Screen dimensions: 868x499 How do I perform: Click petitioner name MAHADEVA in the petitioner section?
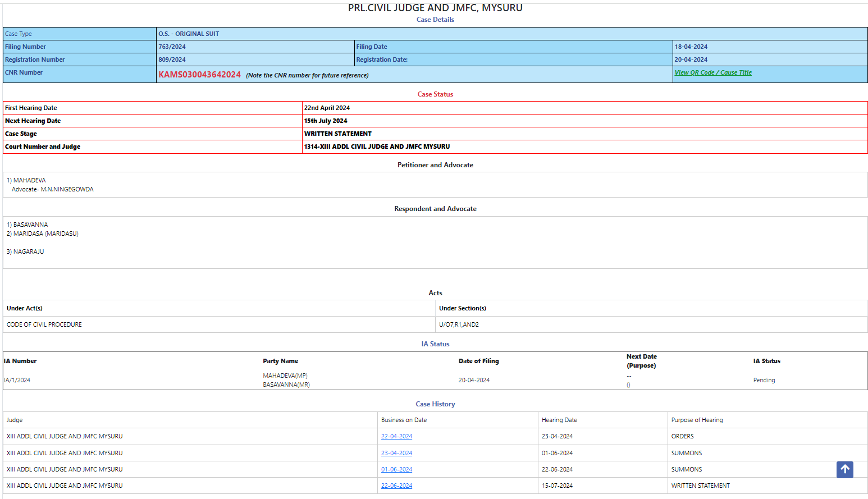29,180
